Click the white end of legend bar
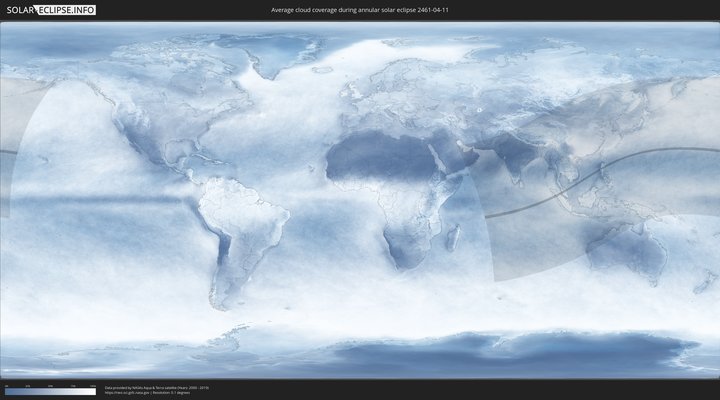 click(x=92, y=392)
